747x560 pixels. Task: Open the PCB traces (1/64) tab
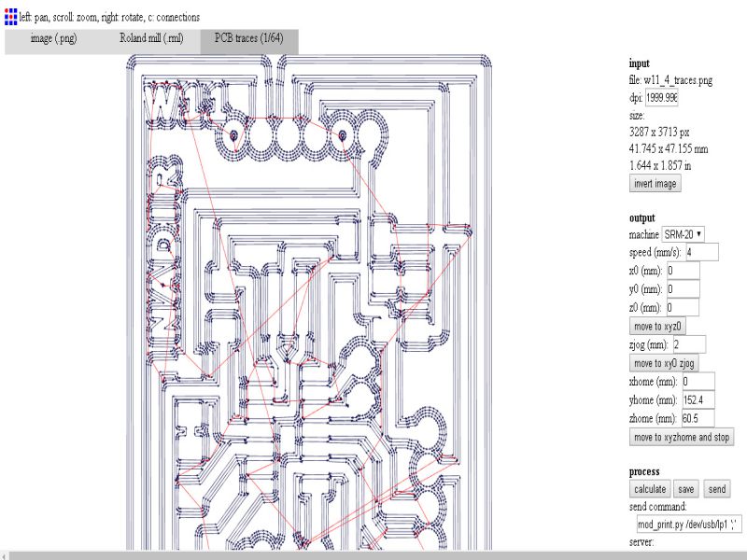pos(249,38)
